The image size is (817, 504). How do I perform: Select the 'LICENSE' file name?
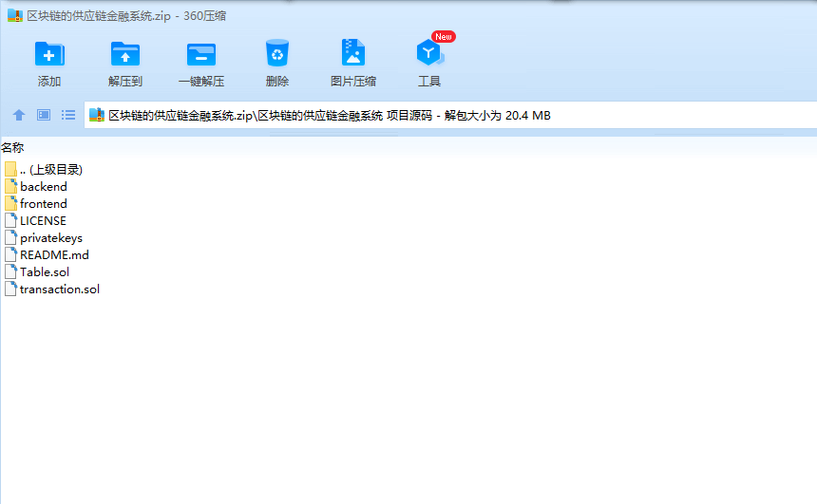[44, 221]
